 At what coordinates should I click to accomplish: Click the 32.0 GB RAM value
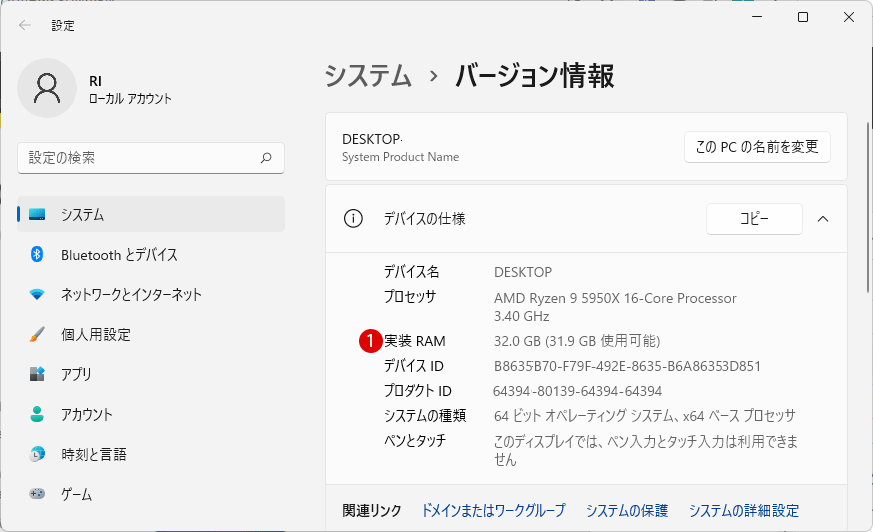tap(577, 341)
